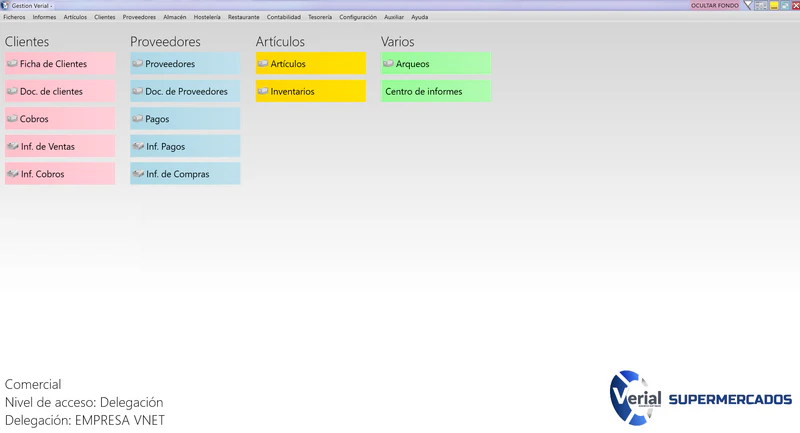Screen dimensions: 800x433
Task: Expand the Almacén menu
Action: [174, 17]
